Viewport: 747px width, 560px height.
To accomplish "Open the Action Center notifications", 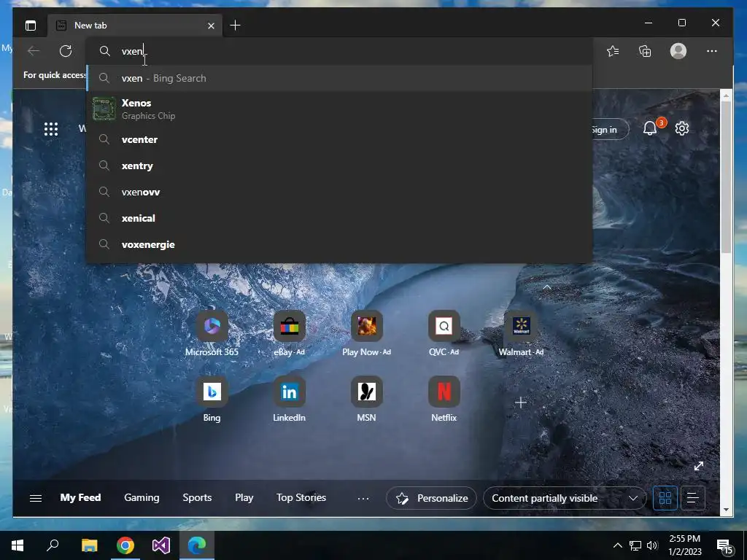I will pos(724,547).
